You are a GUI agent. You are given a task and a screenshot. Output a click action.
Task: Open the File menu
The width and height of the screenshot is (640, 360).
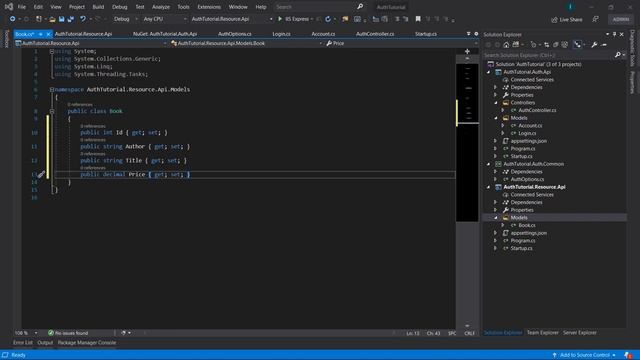pos(22,7)
